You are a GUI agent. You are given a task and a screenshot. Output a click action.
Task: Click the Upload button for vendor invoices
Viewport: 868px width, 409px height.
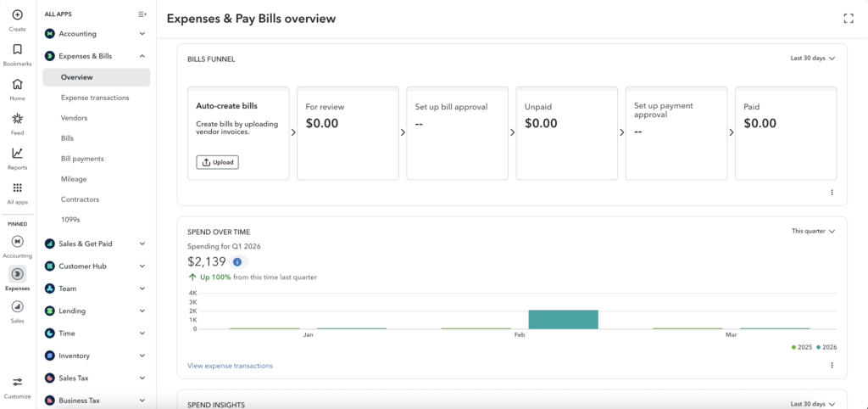pyautogui.click(x=218, y=162)
